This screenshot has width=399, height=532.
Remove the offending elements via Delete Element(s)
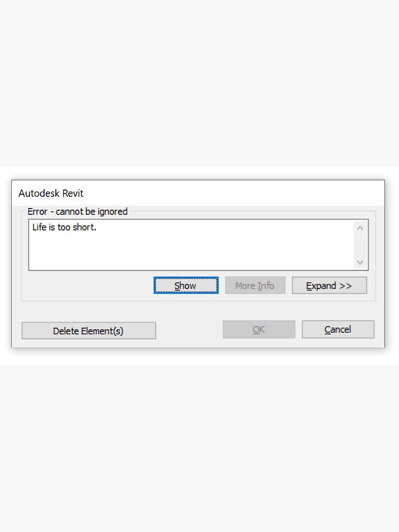88,330
